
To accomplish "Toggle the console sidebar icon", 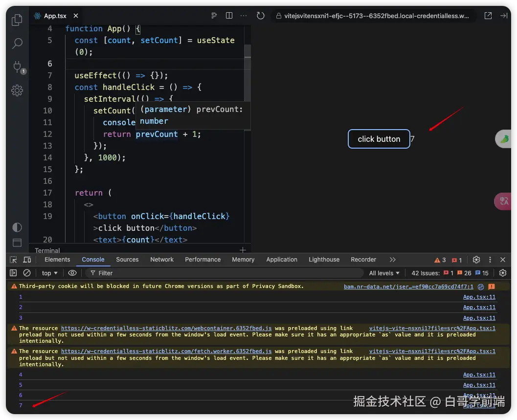I will [x=13, y=273].
